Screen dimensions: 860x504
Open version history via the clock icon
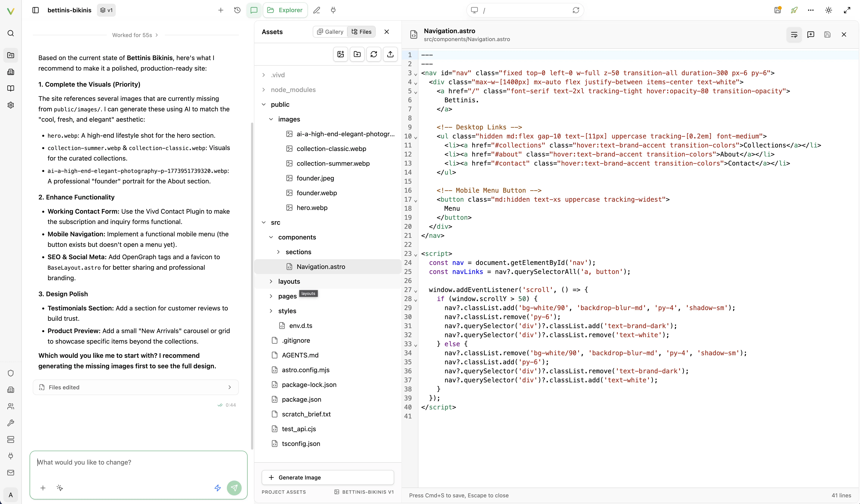pyautogui.click(x=237, y=10)
